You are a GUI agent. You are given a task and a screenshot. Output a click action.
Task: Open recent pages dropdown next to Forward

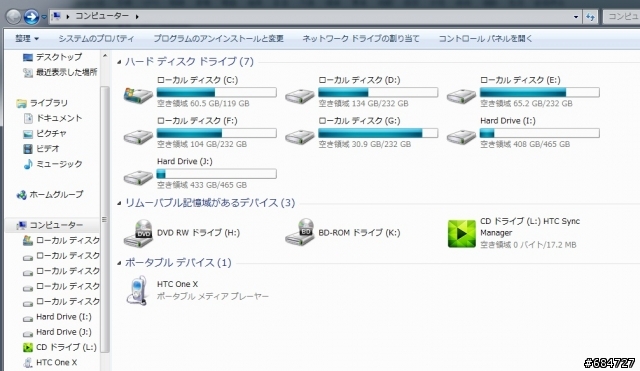pyautogui.click(x=44, y=17)
